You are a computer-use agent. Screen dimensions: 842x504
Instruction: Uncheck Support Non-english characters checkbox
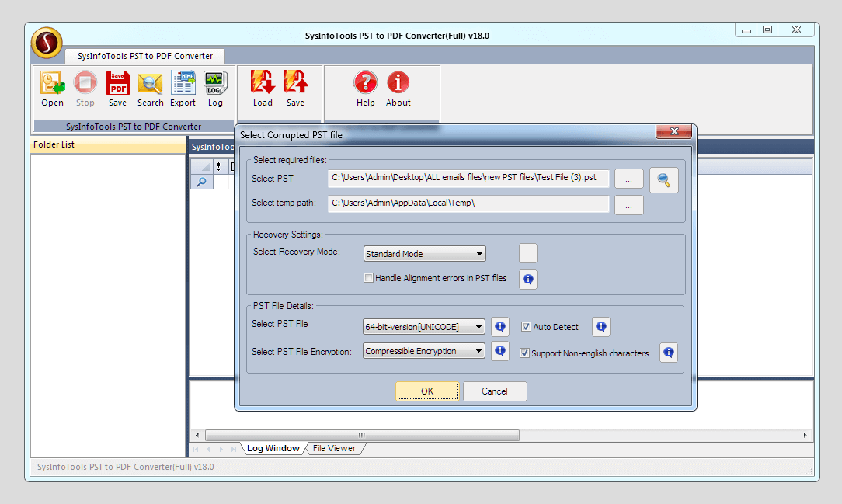[524, 353]
